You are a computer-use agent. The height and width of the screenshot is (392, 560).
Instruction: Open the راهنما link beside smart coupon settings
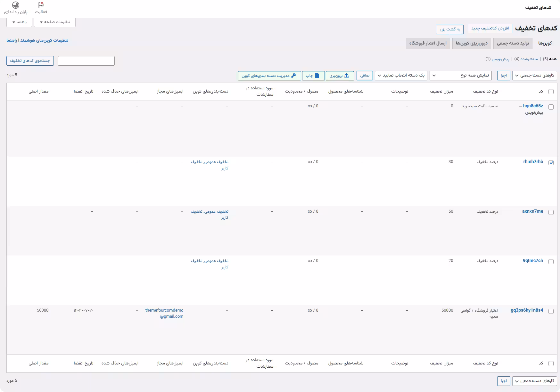12,40
